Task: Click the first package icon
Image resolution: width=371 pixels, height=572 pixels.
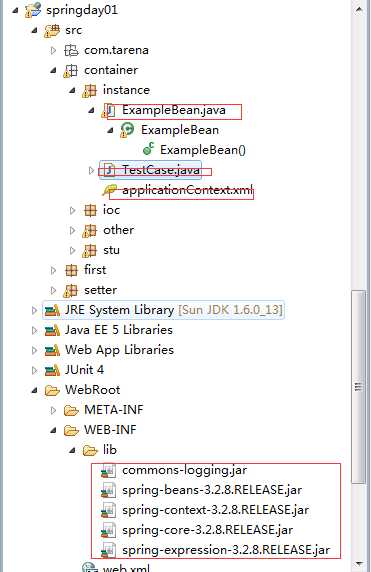Action: [71, 270]
